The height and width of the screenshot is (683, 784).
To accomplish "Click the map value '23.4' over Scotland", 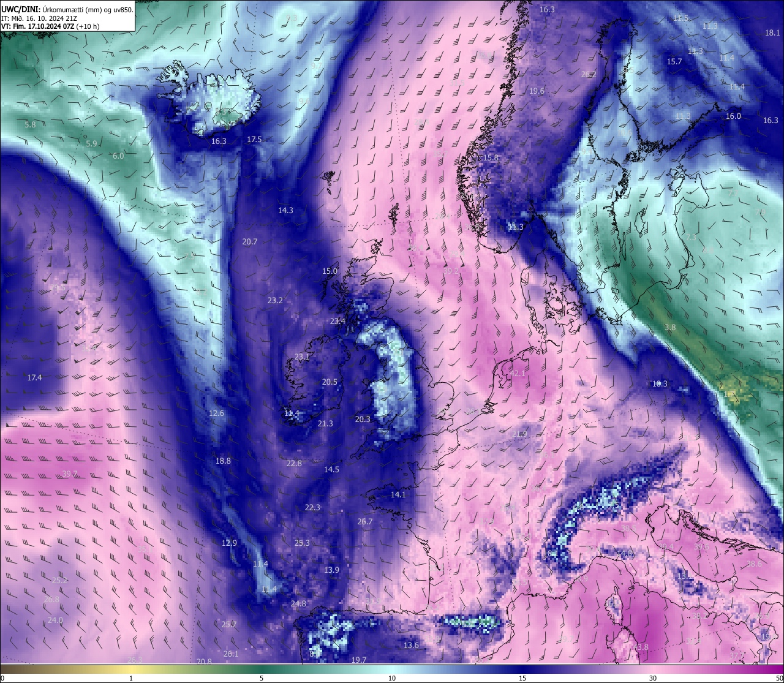I will coord(337,322).
